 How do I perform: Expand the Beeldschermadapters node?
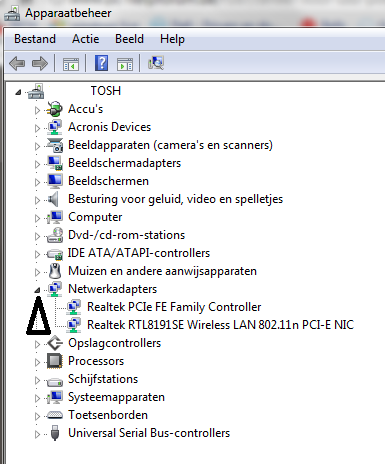click(37, 164)
